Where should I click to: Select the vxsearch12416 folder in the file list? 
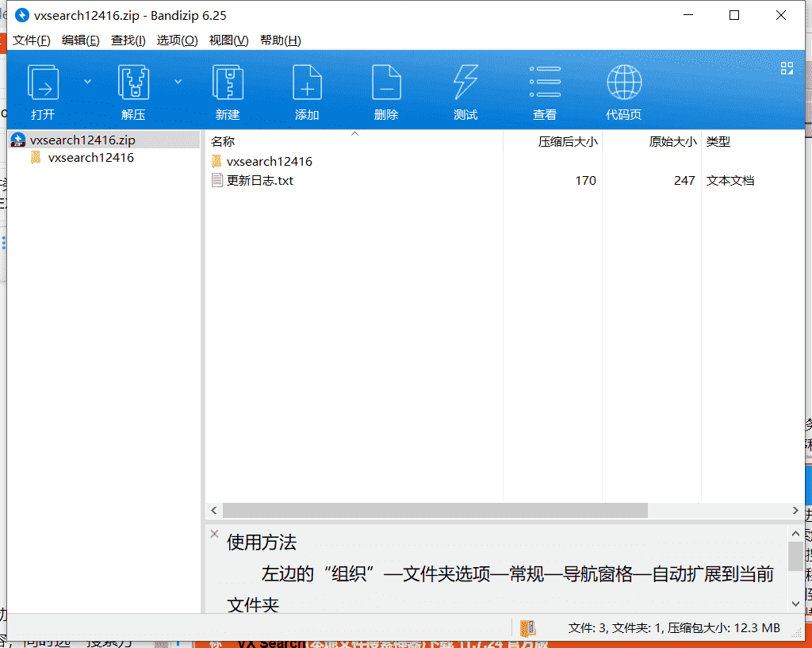[x=270, y=161]
